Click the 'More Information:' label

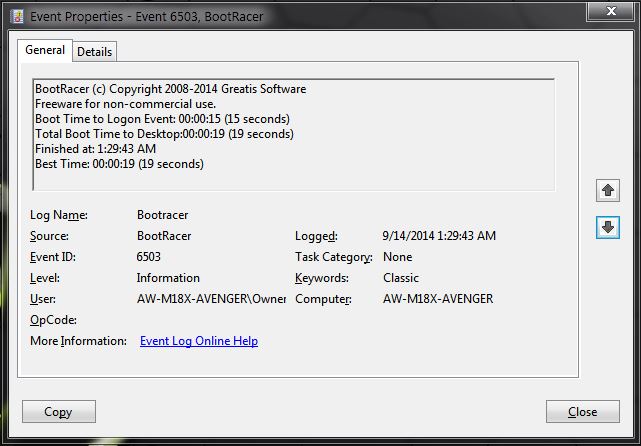point(78,341)
